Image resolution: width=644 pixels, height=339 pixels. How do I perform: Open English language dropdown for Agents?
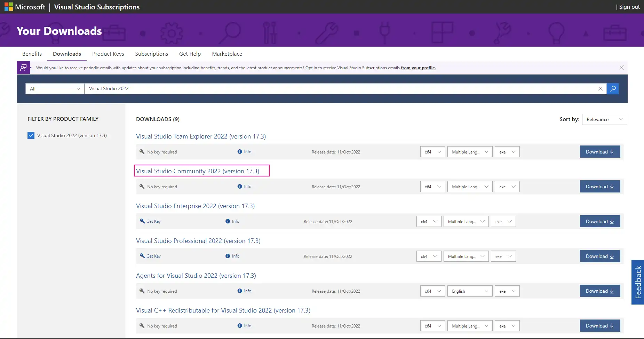(470, 291)
